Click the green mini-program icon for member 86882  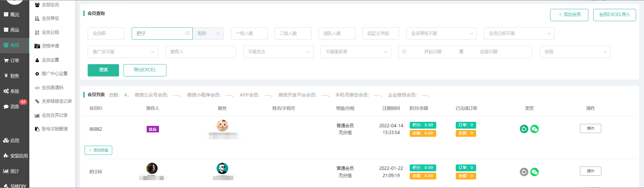pos(524,129)
